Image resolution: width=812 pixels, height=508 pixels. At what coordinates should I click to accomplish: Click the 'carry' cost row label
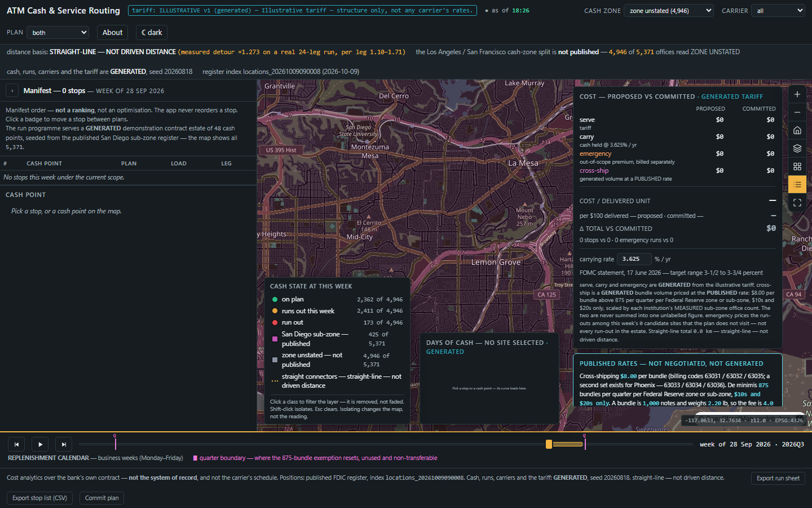point(586,137)
